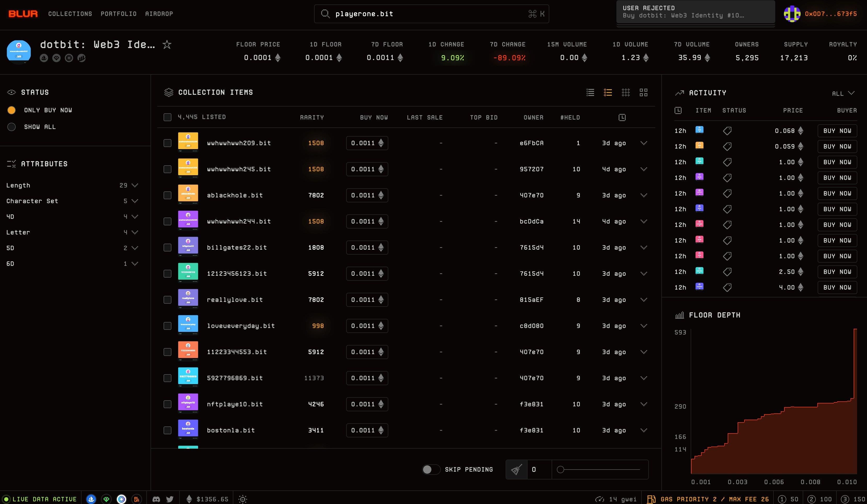
Task: Toggle Skip Pending switch
Action: pos(431,470)
